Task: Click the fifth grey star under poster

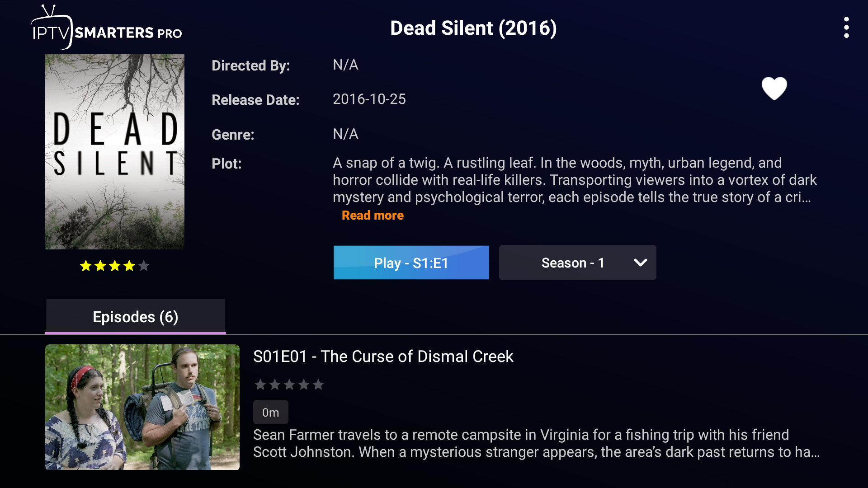Action: 144,266
